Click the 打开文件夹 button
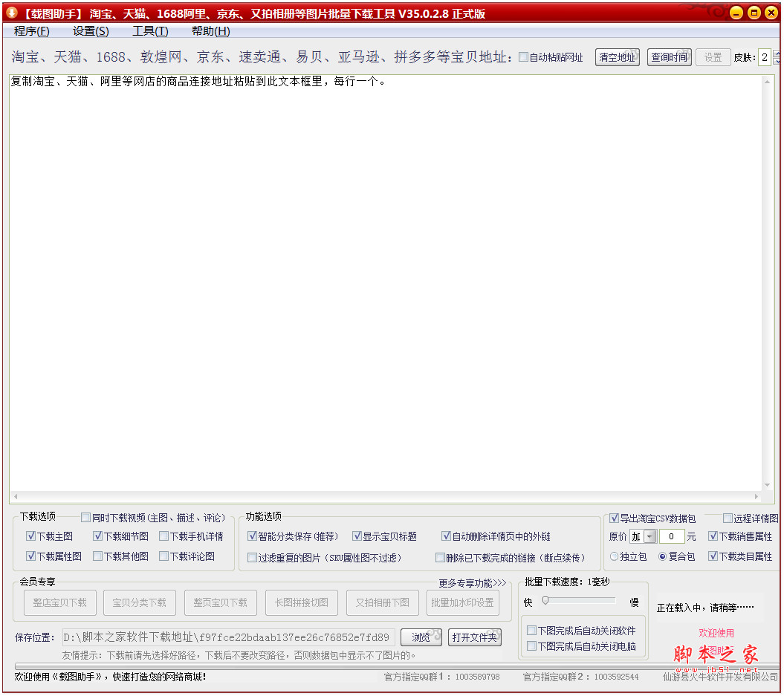 coord(476,637)
